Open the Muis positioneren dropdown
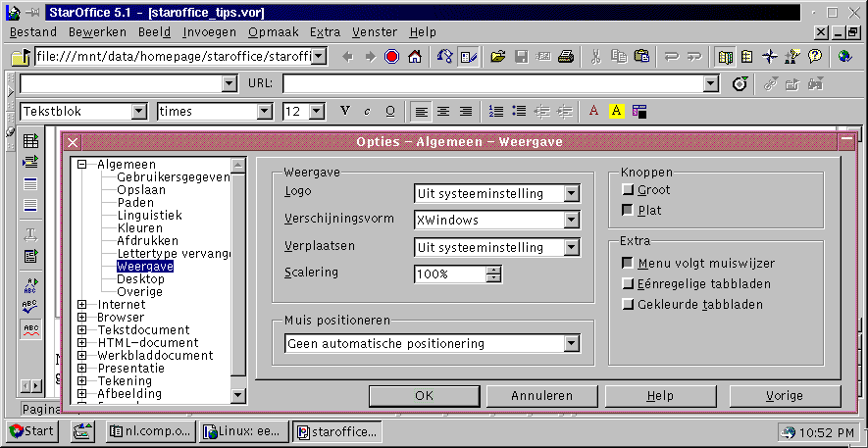This screenshot has height=448, width=868. point(571,343)
